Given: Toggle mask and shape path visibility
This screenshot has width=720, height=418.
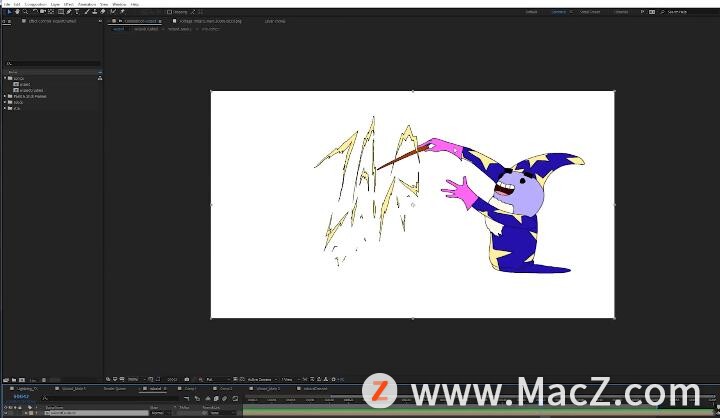Looking at the screenshot, I should pos(158,379).
